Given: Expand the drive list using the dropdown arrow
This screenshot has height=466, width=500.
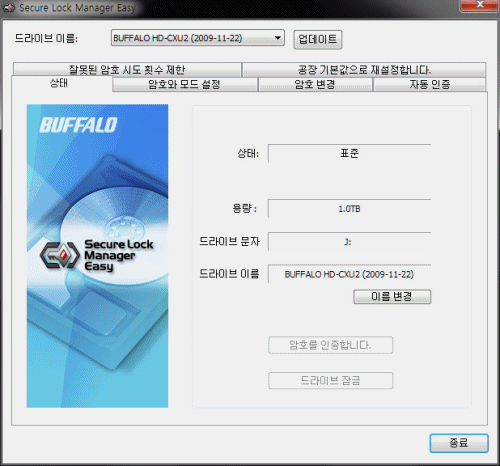Looking at the screenshot, I should point(278,38).
